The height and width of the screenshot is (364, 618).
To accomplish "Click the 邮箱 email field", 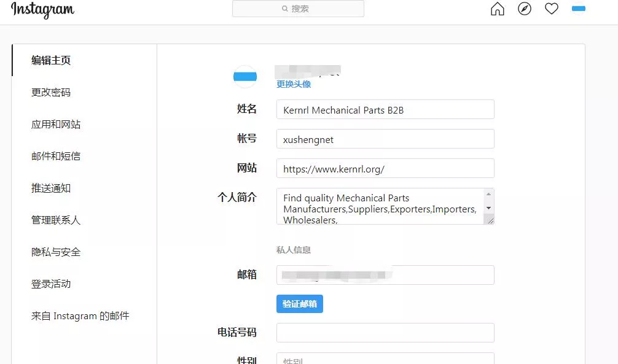I will point(385,275).
